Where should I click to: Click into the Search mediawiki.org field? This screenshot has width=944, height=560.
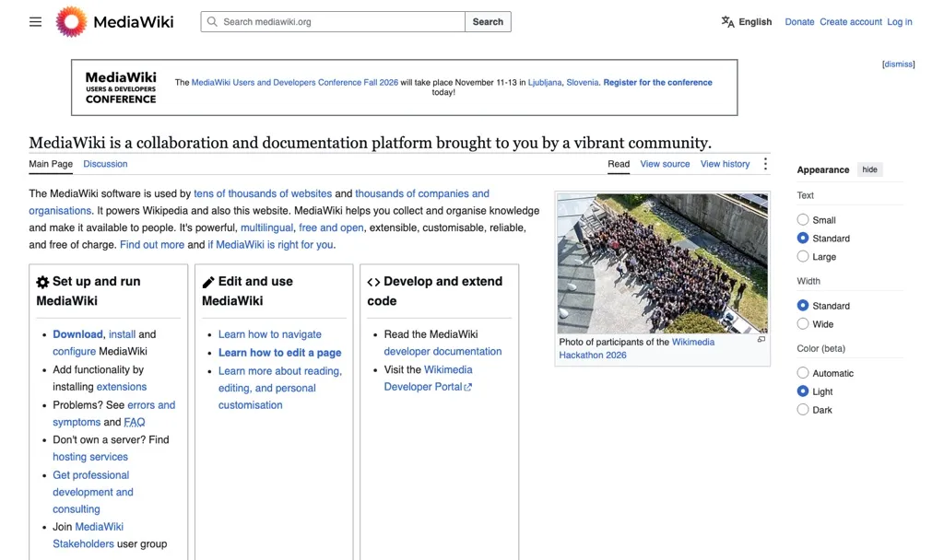pos(332,22)
